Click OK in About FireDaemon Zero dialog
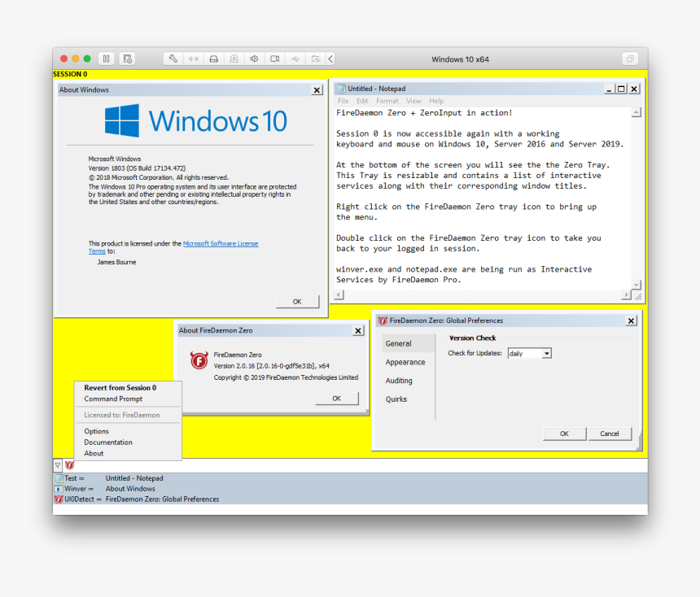 tap(337, 399)
